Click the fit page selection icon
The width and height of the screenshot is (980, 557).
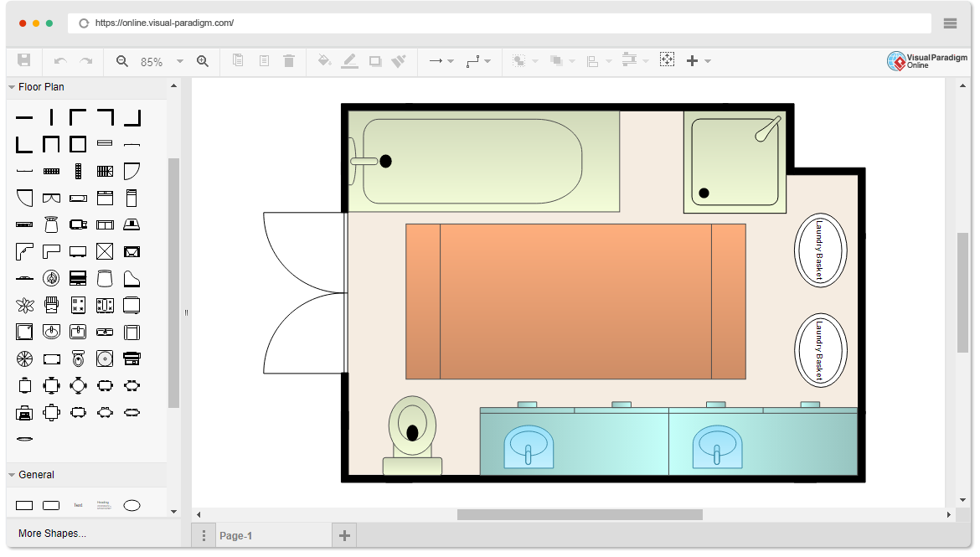coord(667,60)
